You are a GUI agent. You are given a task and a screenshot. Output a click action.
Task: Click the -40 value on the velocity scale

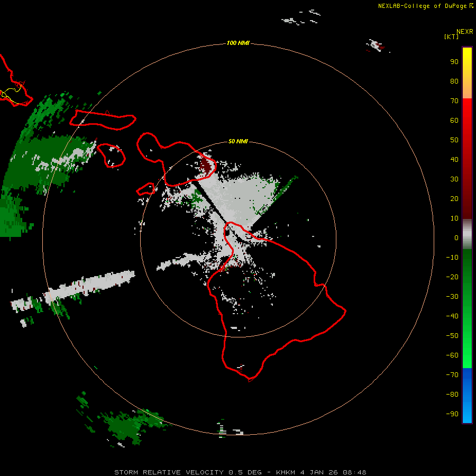[x=452, y=316]
